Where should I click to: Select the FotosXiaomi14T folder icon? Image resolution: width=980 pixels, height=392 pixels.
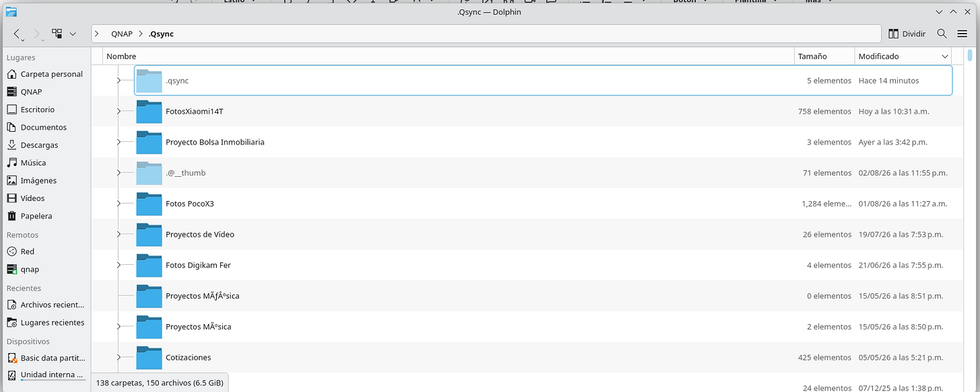149,112
